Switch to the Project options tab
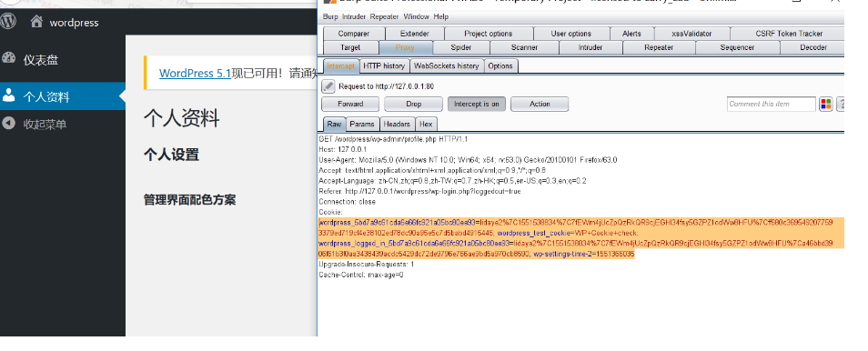868x351 pixels. [489, 34]
